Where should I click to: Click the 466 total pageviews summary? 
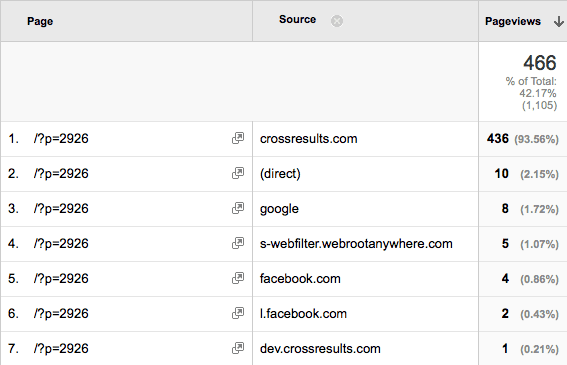pyautogui.click(x=540, y=63)
